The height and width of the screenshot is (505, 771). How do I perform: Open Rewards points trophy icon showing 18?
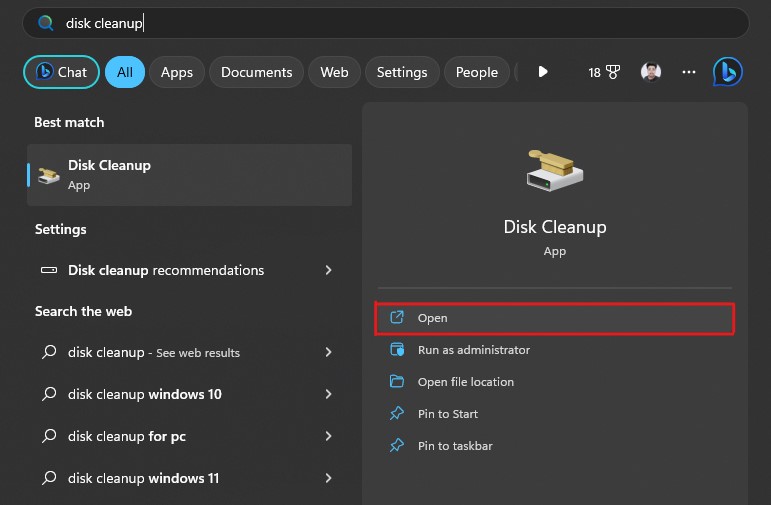pos(604,72)
